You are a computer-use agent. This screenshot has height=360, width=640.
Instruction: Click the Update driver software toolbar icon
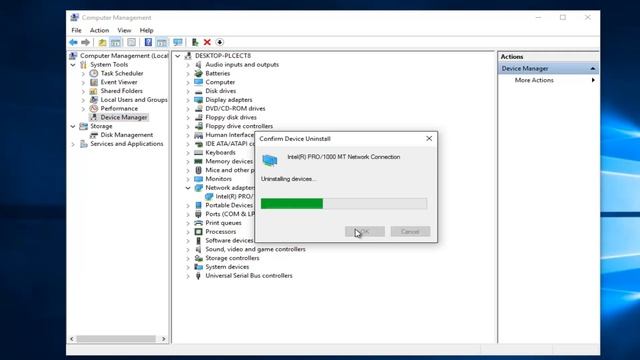point(195,42)
